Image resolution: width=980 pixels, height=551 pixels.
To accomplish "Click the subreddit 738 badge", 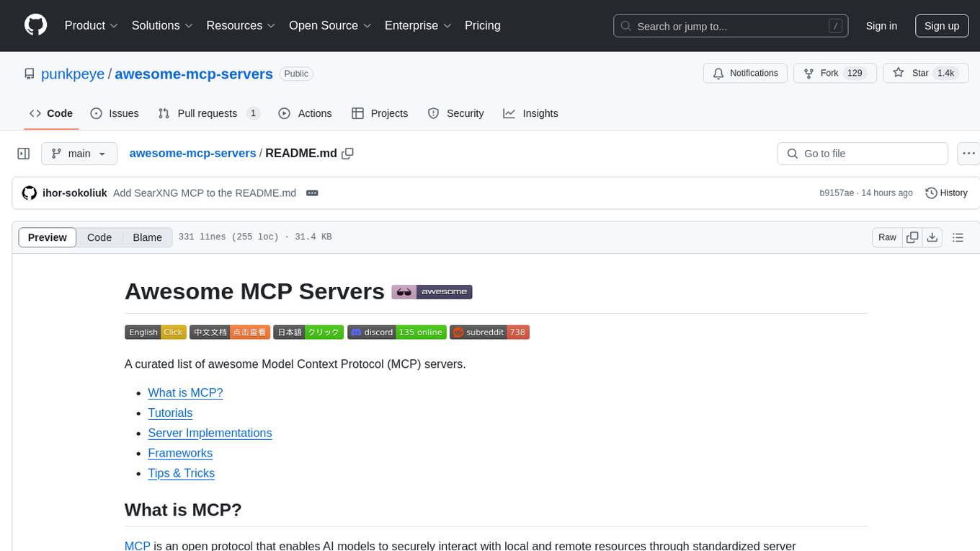I will [x=490, y=332].
